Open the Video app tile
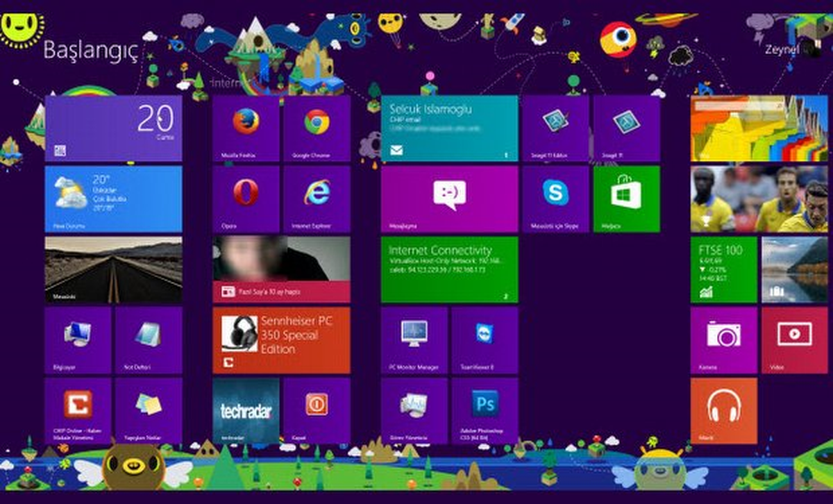This screenshot has height=504, width=833. [795, 340]
